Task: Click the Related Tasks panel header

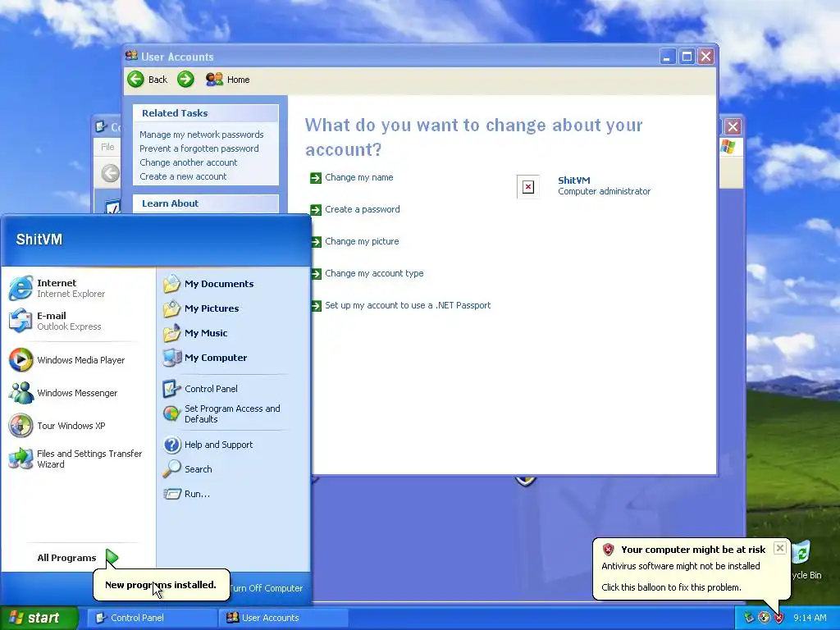Action: pos(206,113)
